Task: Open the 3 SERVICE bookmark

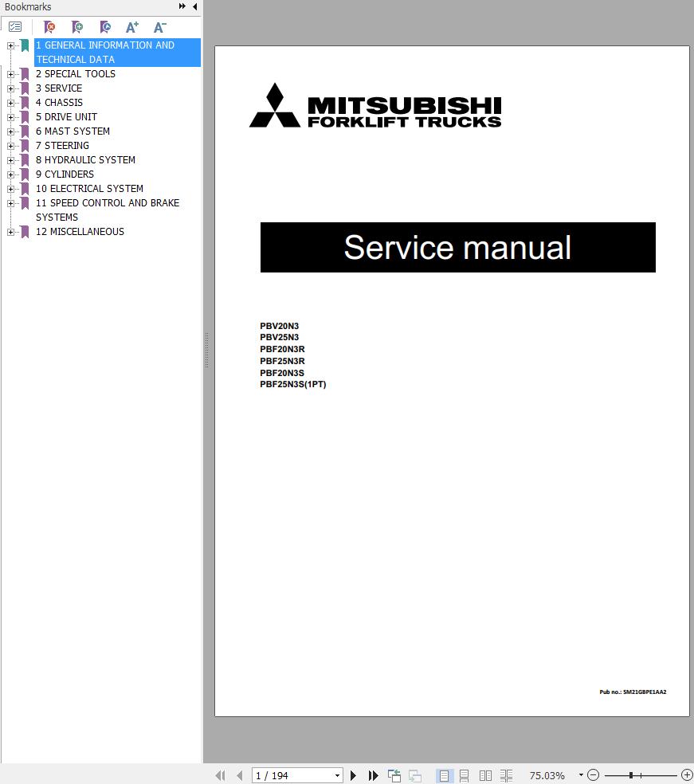Action: point(59,88)
